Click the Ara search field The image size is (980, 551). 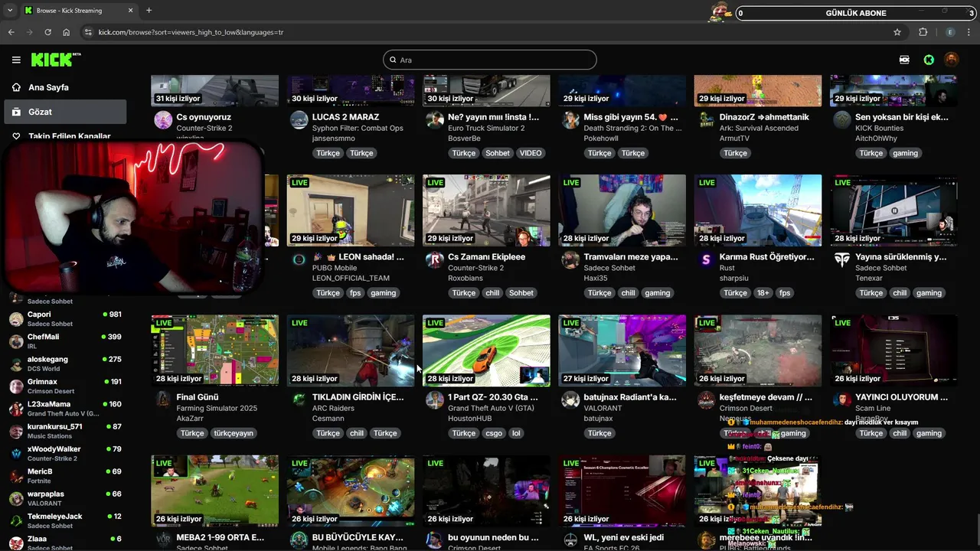tap(490, 60)
